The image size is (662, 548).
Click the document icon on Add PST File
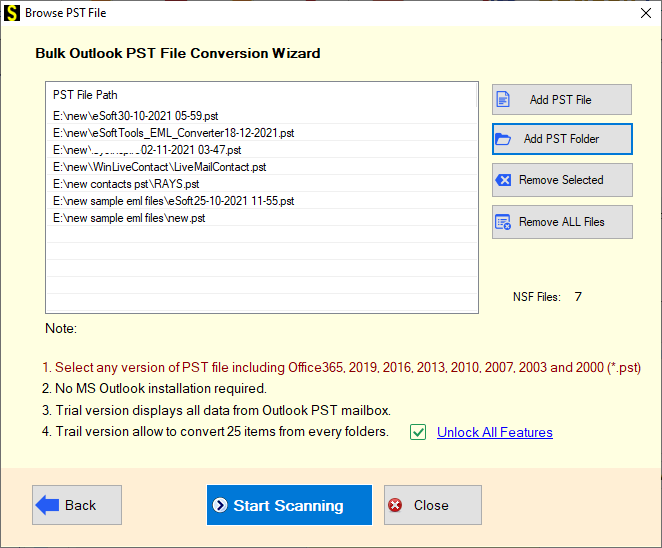coord(503,100)
